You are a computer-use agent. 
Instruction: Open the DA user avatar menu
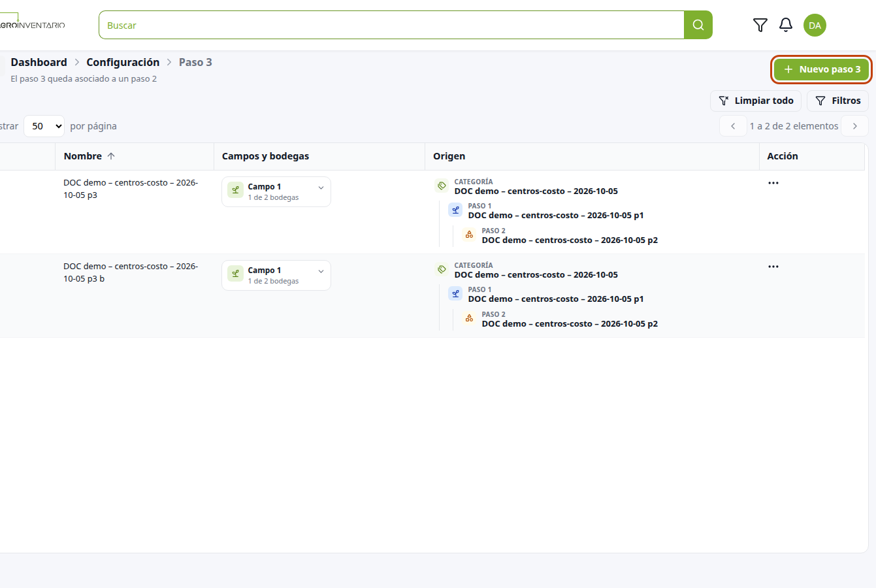pyautogui.click(x=815, y=25)
